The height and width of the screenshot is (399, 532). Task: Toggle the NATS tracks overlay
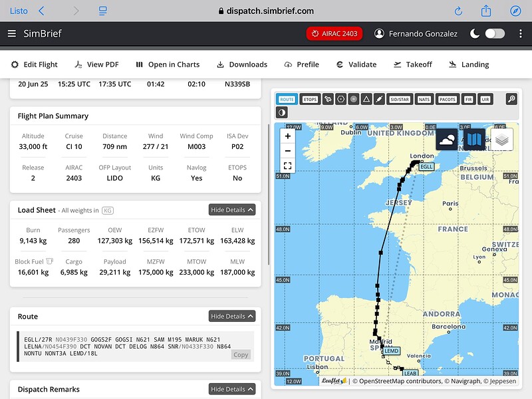pyautogui.click(x=424, y=99)
